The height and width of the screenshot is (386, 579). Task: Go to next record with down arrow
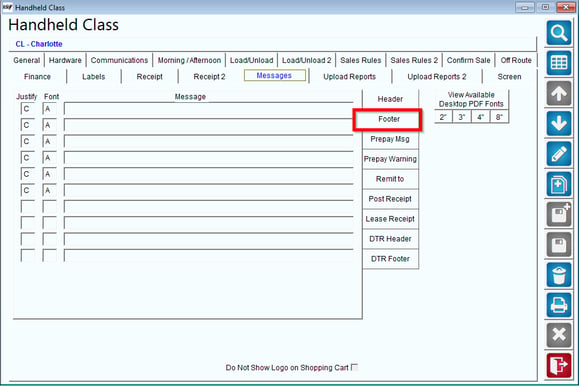pos(559,123)
